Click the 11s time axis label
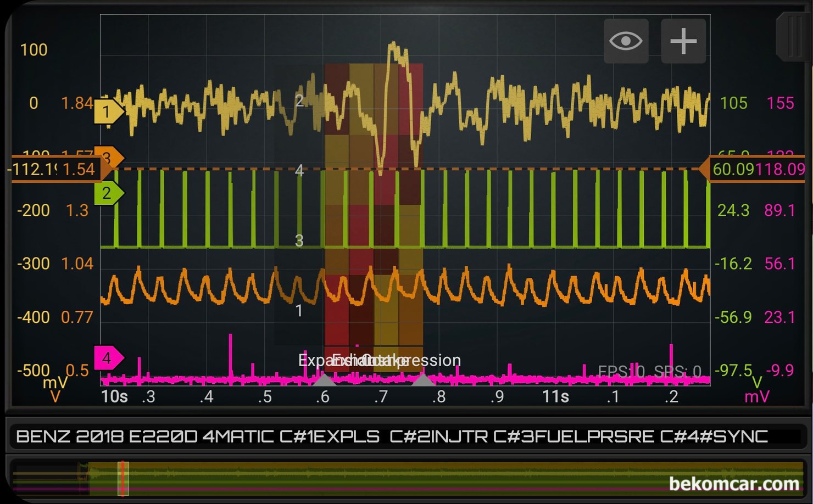813x504 pixels. (555, 396)
